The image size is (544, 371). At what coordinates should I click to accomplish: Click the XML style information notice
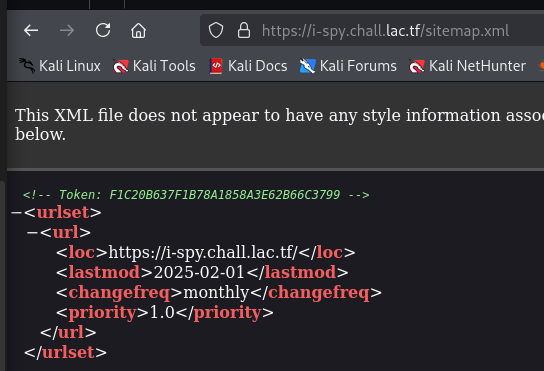pos(279,125)
